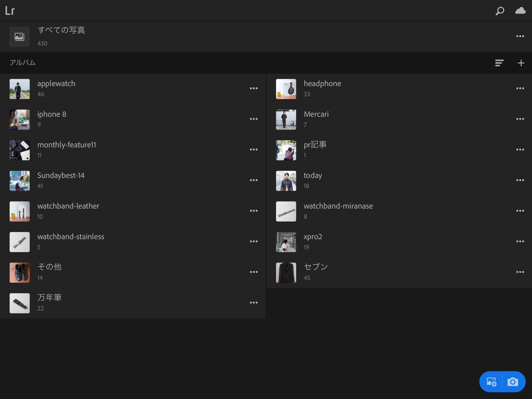Tap the その他 album shoes thumbnail
The height and width of the screenshot is (399, 532).
[x=20, y=272]
